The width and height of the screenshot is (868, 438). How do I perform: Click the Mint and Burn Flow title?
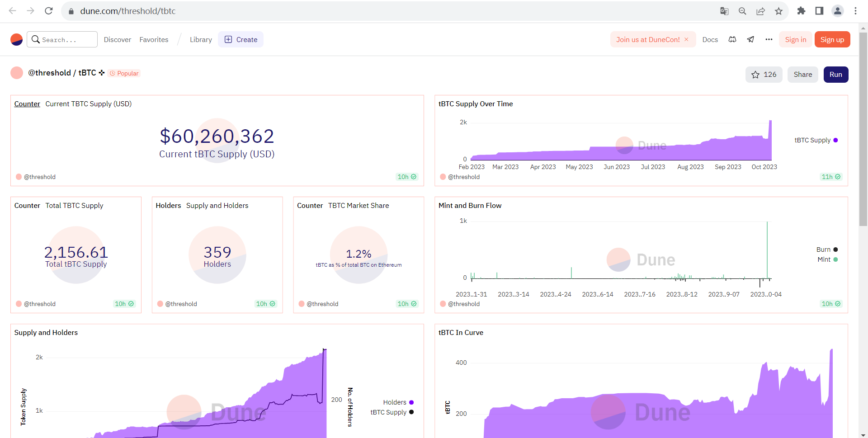470,206
